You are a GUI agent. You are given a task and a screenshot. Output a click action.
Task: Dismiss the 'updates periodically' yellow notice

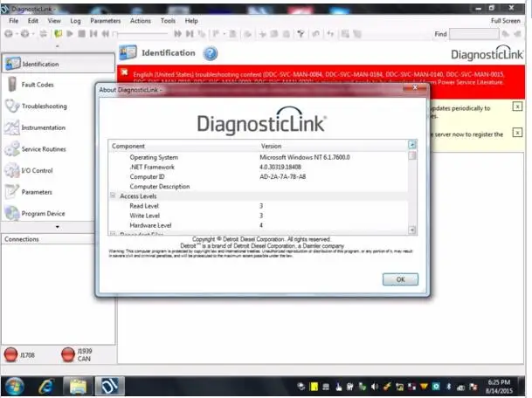(517, 106)
